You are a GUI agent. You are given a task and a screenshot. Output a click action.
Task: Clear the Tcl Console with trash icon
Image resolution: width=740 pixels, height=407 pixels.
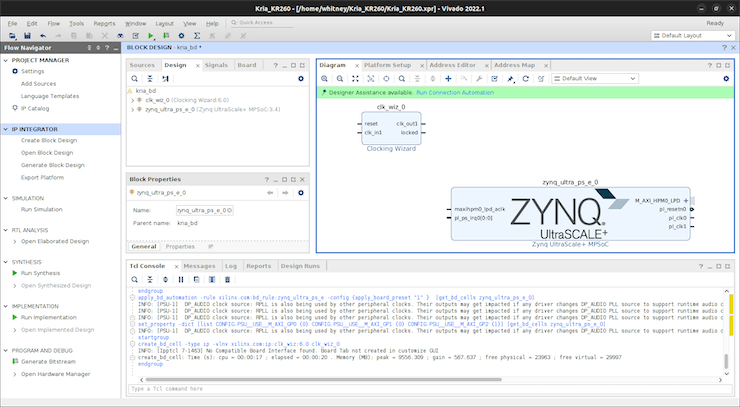(227, 280)
